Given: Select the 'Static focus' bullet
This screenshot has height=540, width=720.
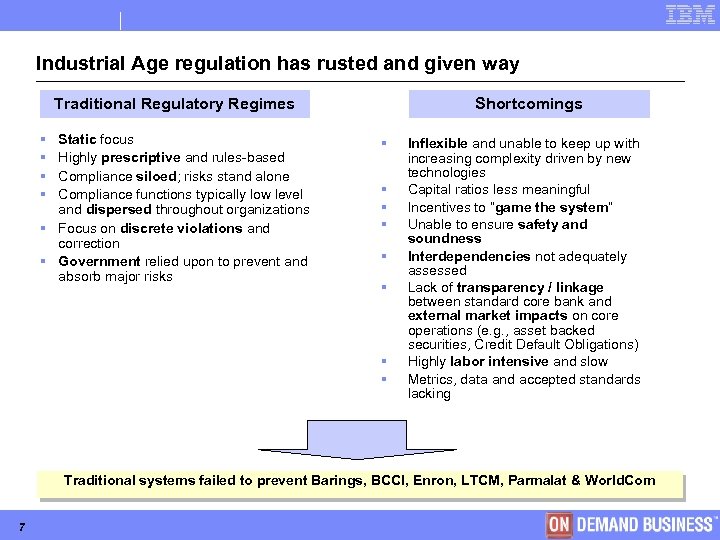Looking at the screenshot, I should click(96, 139).
